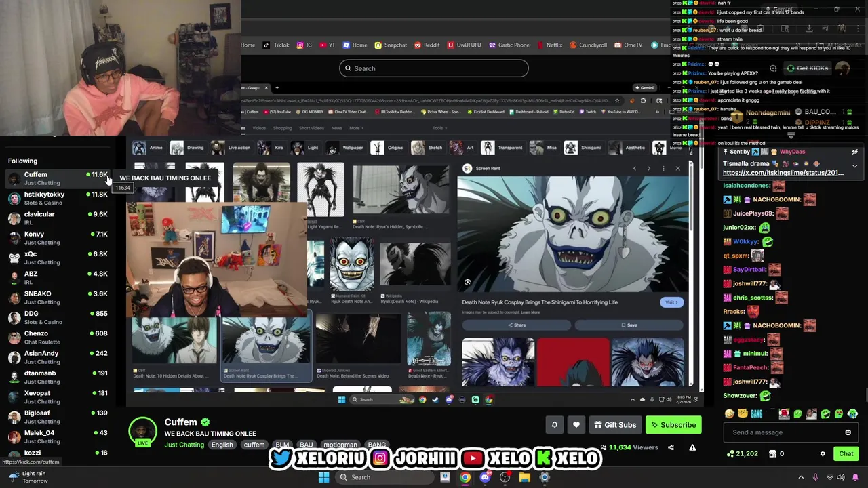Open Bigloaaf channel in sidebar
This screenshot has height=488, width=868.
tap(58, 416)
